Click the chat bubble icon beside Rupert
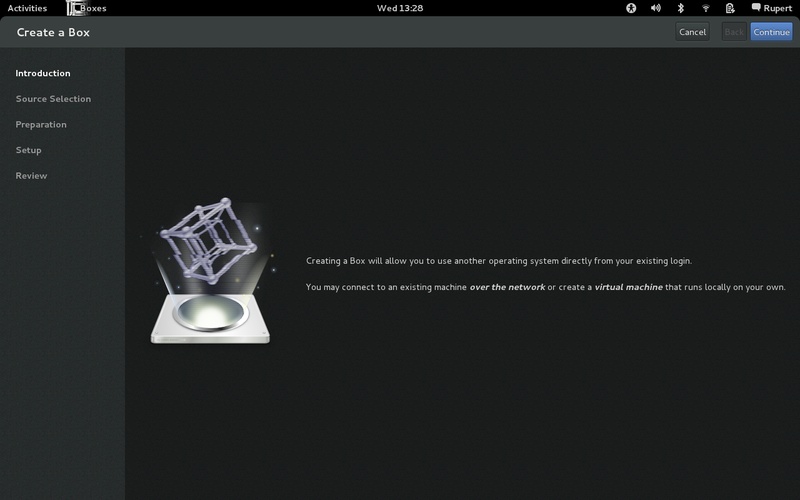The image size is (800, 500). 756,8
